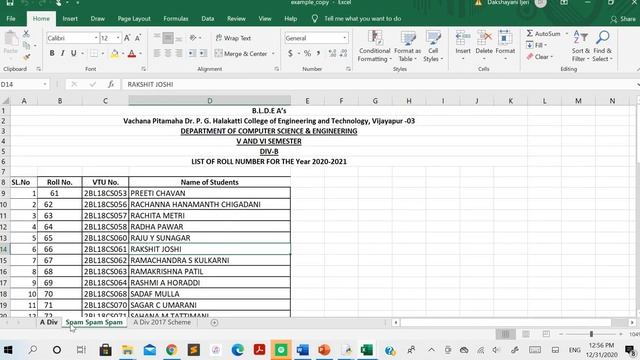
Task: Toggle Center alignment
Action: (168, 53)
